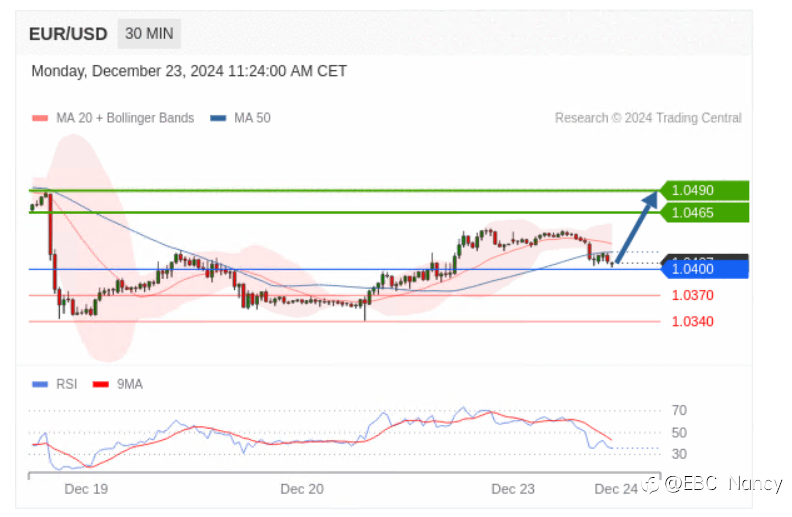The image size is (792, 517).
Task: Click the Dec 20 date axis label
Action: point(302,489)
